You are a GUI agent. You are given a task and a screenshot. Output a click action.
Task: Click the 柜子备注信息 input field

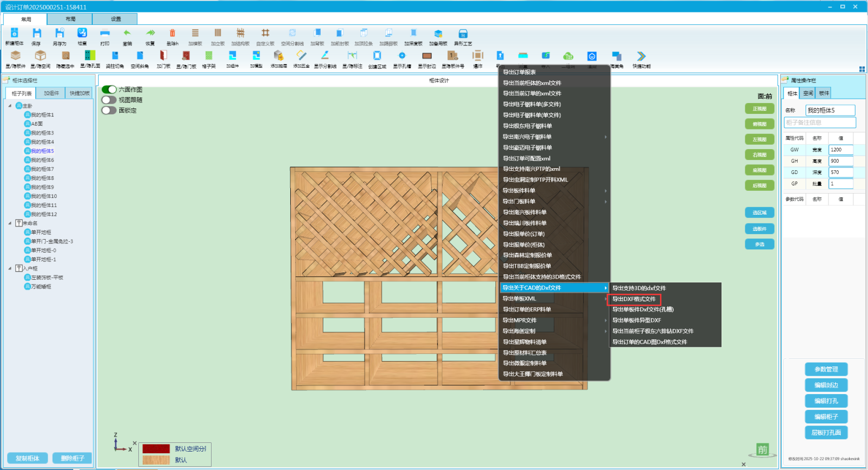click(820, 123)
